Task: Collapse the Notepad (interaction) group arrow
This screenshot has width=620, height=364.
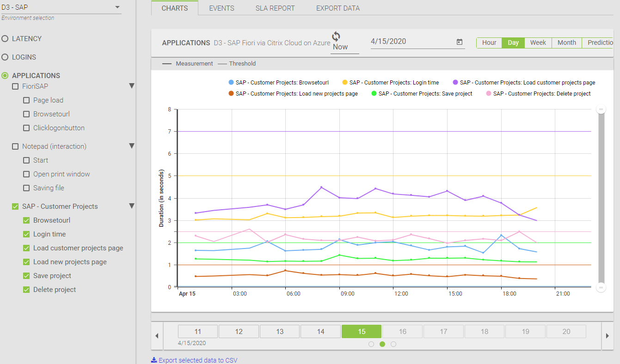Action: (132, 146)
